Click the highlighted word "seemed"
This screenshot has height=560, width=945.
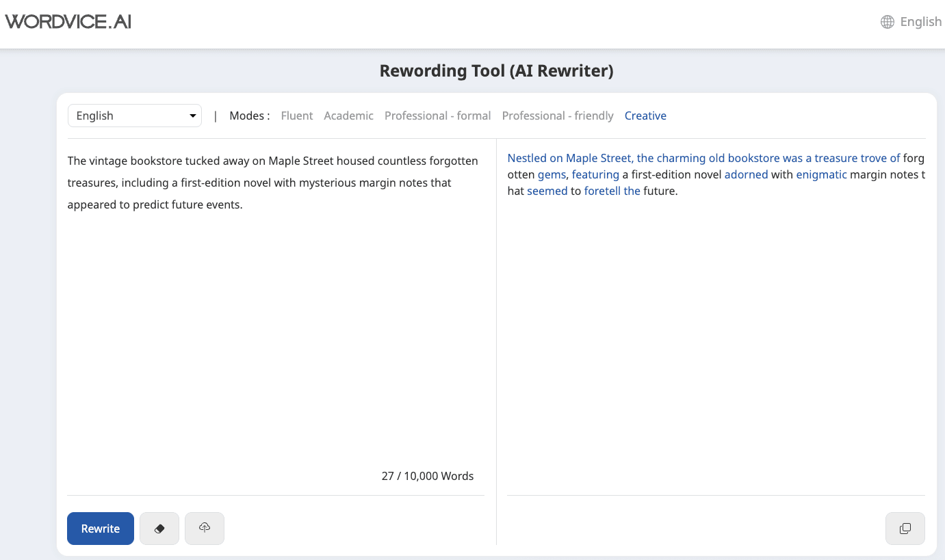[547, 191]
